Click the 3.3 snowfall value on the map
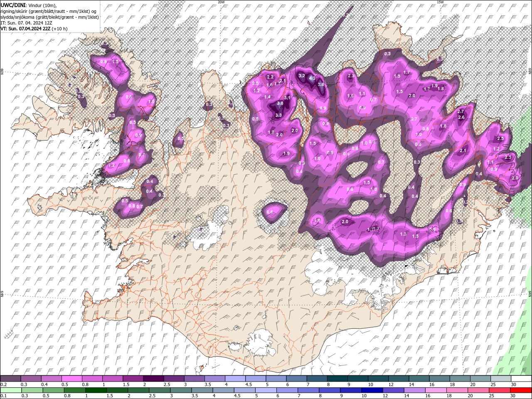The width and height of the screenshot is (532, 399). 278,115
